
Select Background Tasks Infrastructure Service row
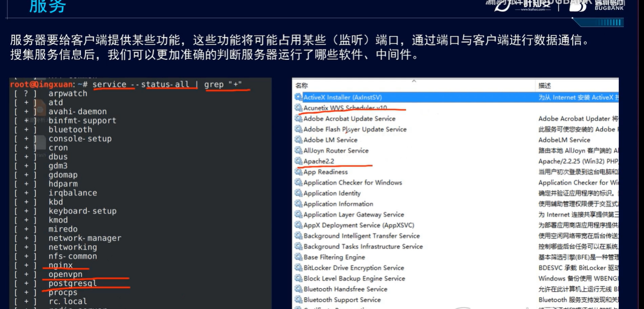pyautogui.click(x=455, y=246)
